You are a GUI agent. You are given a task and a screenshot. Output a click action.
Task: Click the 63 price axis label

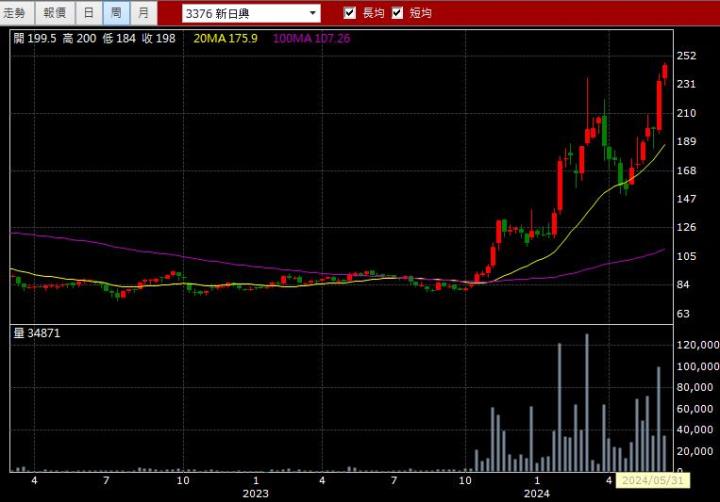pos(683,314)
